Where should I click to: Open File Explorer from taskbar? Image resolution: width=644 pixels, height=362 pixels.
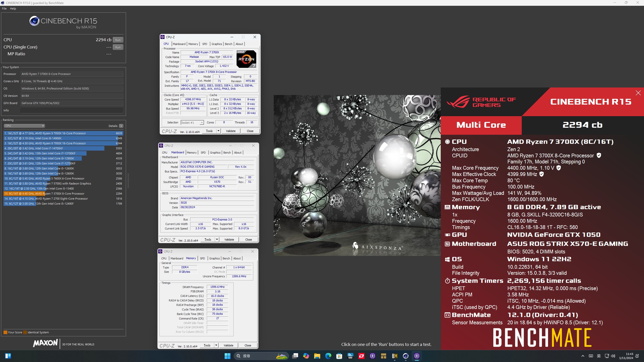(317, 356)
